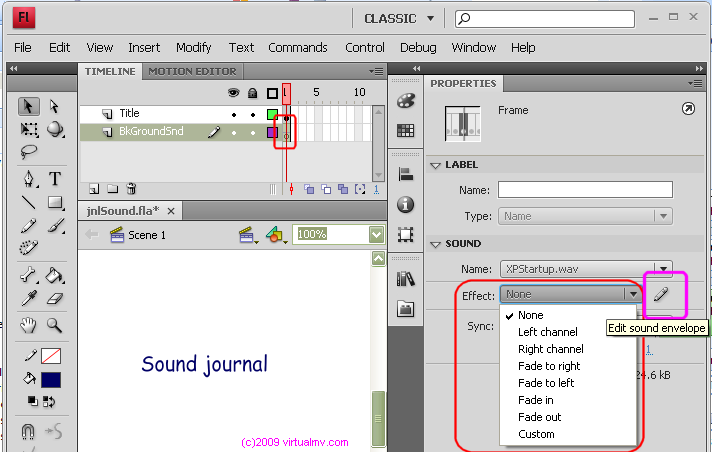Select the Subselection tool
This screenshot has width=712, height=452.
pos(54,107)
